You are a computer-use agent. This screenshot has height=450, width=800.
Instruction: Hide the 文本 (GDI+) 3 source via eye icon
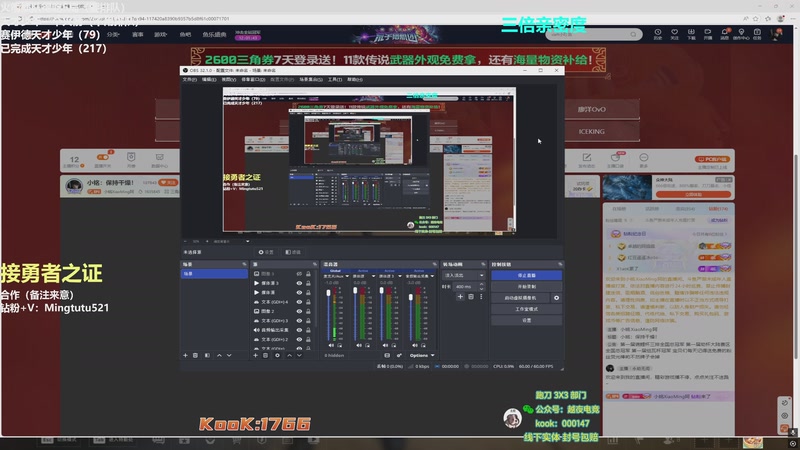(299, 321)
